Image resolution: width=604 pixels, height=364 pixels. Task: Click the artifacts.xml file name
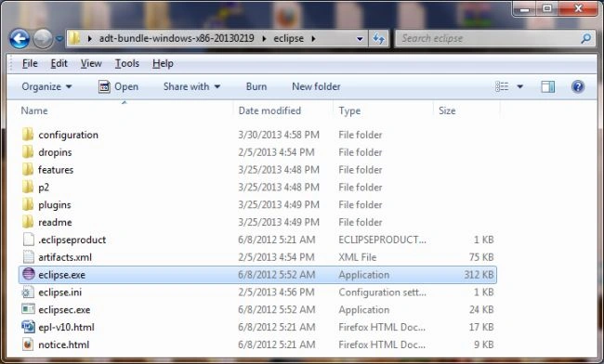65,257
